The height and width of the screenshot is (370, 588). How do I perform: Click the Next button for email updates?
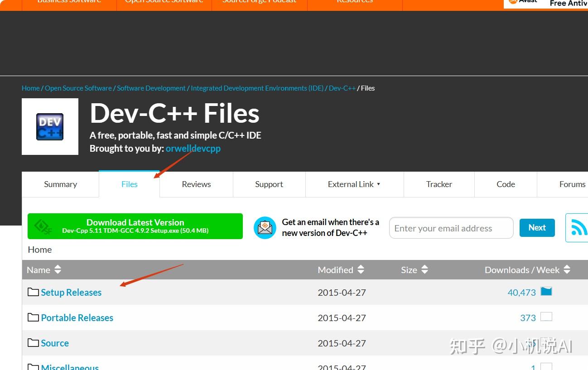(536, 228)
